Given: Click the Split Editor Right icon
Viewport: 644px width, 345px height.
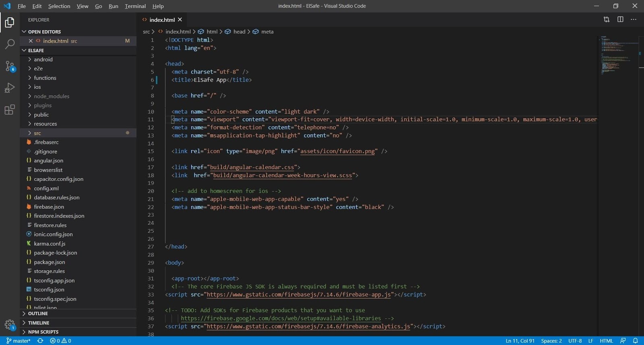Looking at the screenshot, I should tap(620, 19).
